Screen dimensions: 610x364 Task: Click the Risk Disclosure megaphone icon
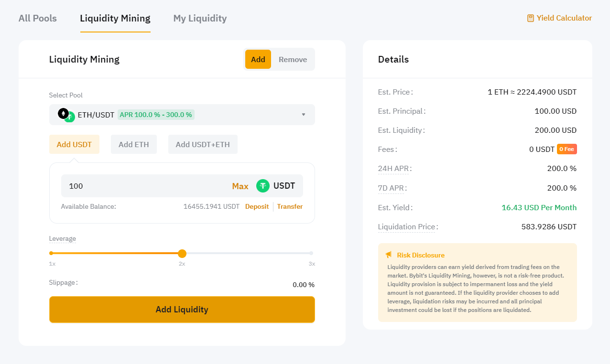click(x=389, y=255)
